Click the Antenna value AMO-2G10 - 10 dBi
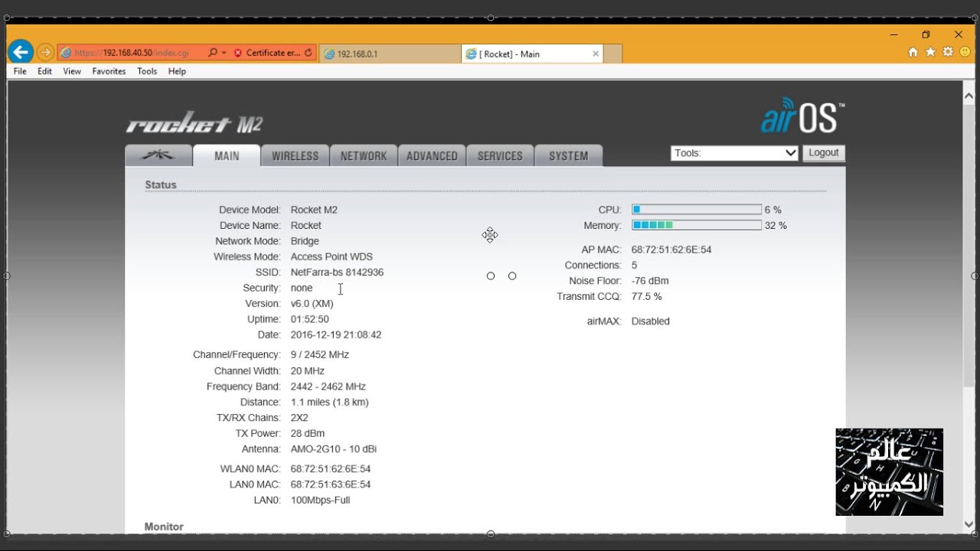 pyautogui.click(x=334, y=449)
